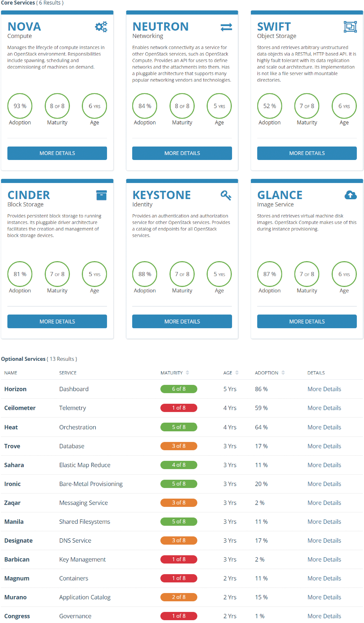The width and height of the screenshot is (364, 623).
Task: Click the Swift object storage icon
Action: point(350,27)
